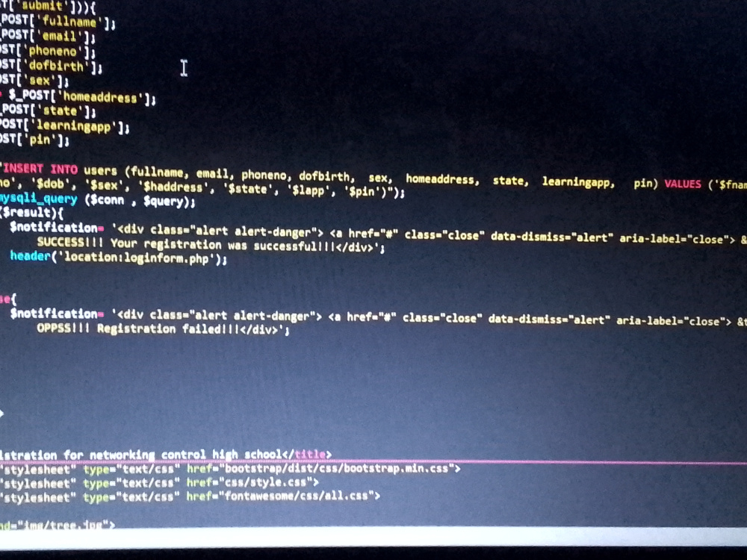
Task: Click the closing title tag
Action: click(307, 454)
